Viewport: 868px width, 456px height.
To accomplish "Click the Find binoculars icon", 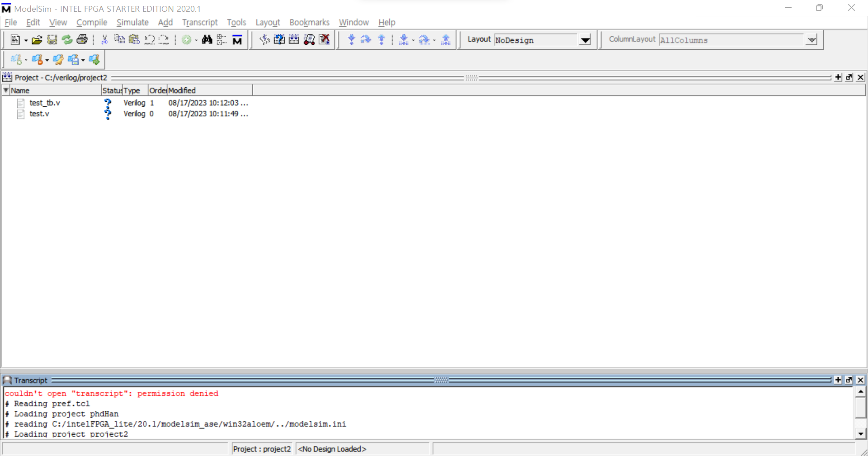I will 207,40.
